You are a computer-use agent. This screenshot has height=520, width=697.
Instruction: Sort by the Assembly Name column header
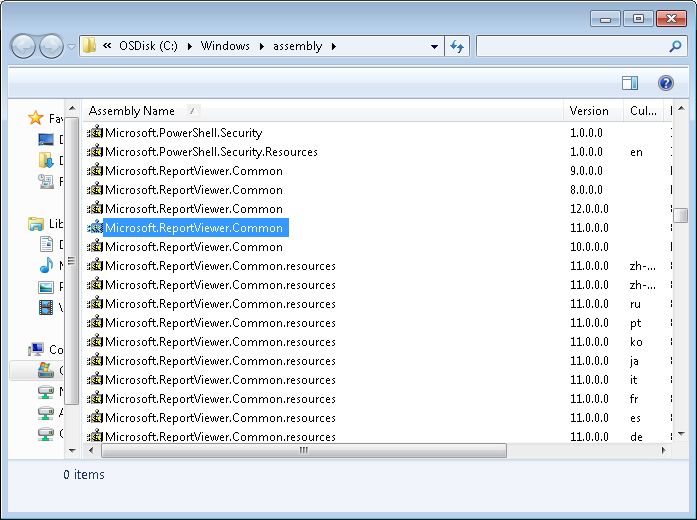pyautogui.click(x=324, y=111)
